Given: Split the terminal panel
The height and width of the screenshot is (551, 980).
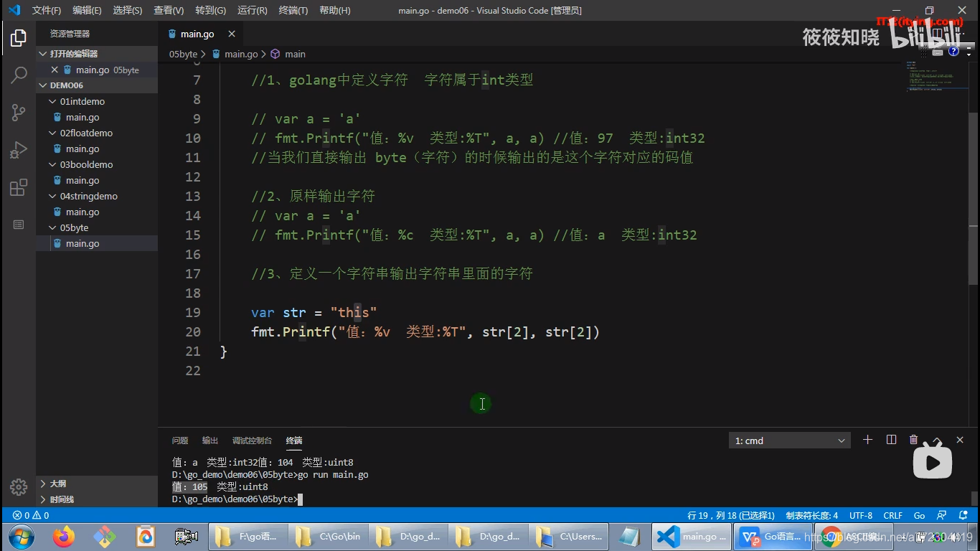Looking at the screenshot, I should click(x=891, y=440).
